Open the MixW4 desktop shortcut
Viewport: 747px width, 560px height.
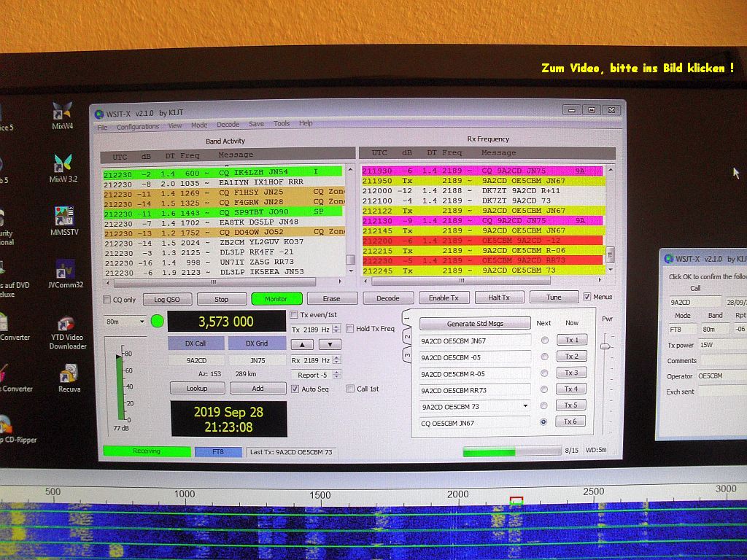click(63, 112)
